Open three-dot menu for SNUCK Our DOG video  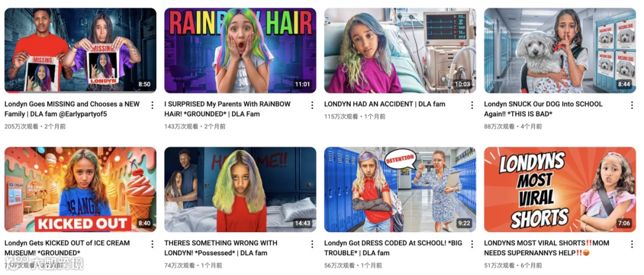[x=631, y=105]
